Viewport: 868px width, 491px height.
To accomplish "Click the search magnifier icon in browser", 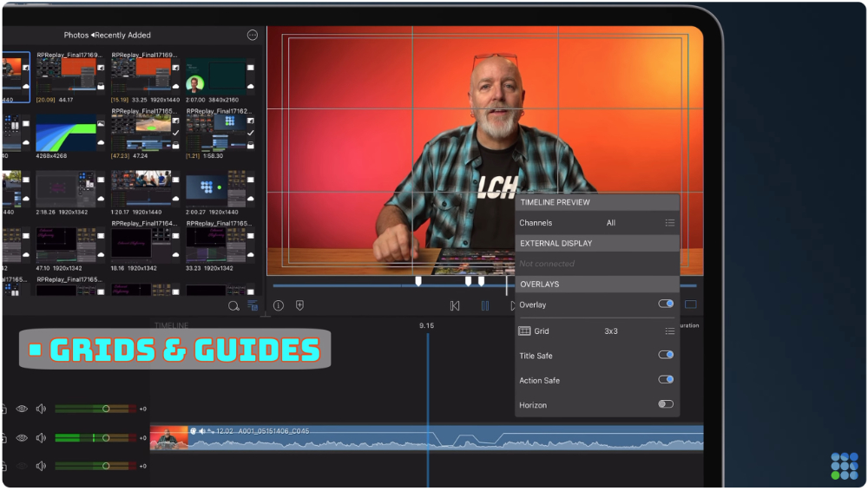I will coord(233,305).
